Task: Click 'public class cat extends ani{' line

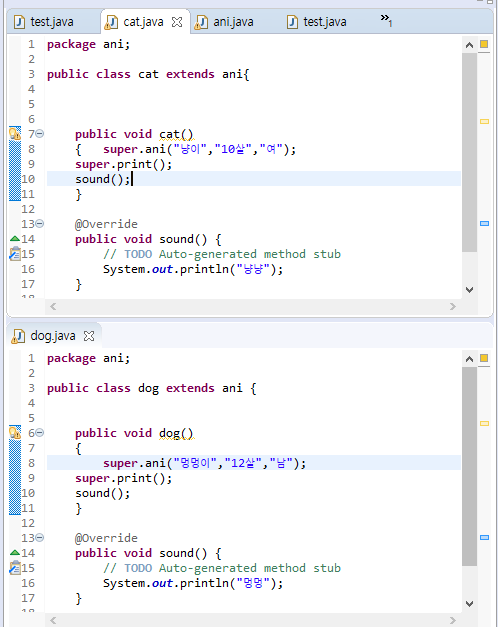Action: pyautogui.click(x=148, y=74)
